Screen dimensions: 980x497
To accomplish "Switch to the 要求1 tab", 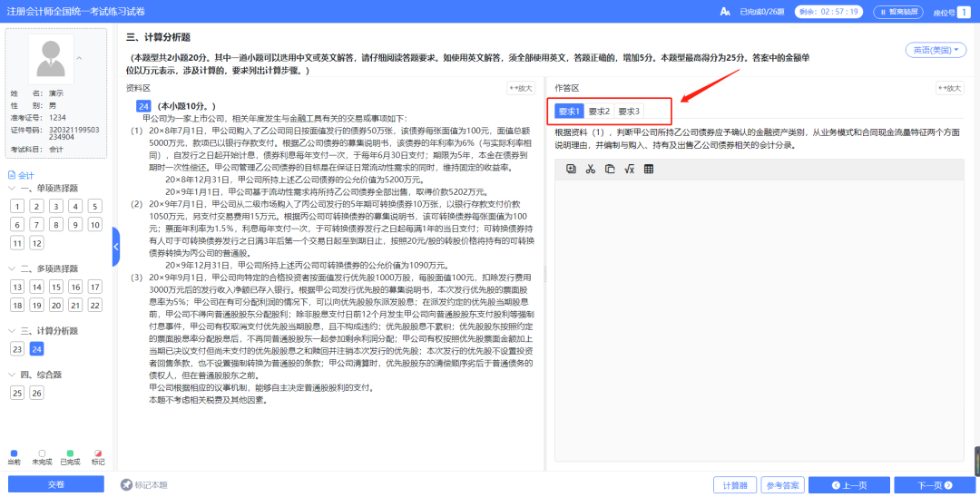I will pos(569,112).
